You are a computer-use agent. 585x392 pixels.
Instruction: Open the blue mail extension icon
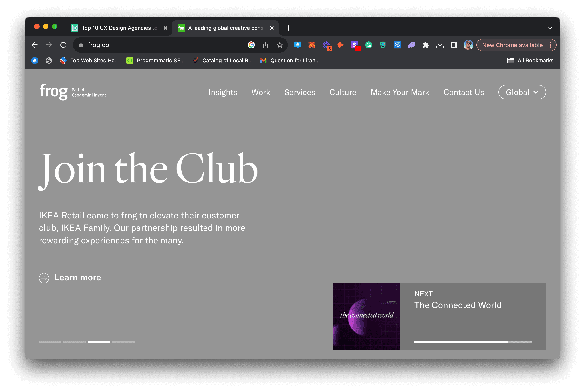point(397,45)
